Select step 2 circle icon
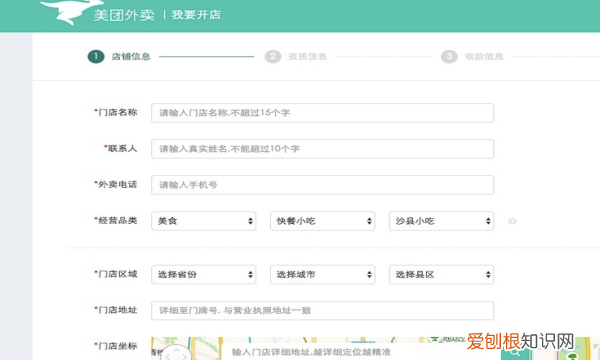The height and width of the screenshot is (360, 600). [x=273, y=57]
